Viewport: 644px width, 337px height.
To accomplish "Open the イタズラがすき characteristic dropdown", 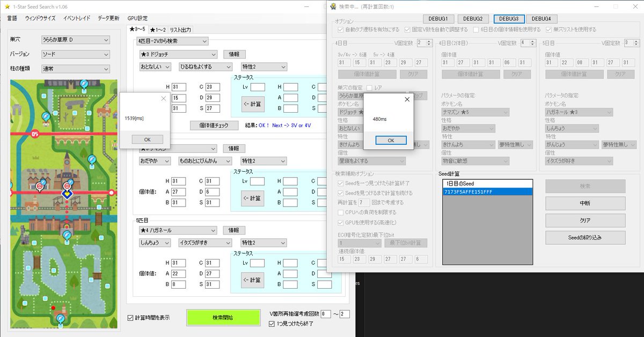I will point(205,243).
